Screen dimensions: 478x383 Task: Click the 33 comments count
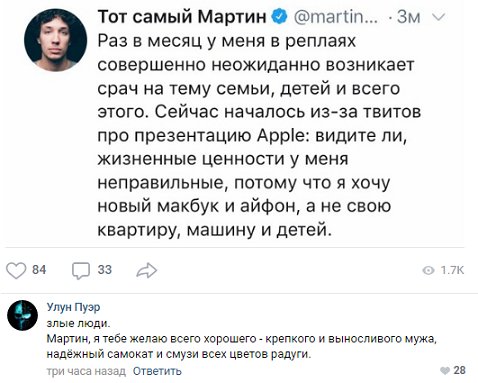105,270
